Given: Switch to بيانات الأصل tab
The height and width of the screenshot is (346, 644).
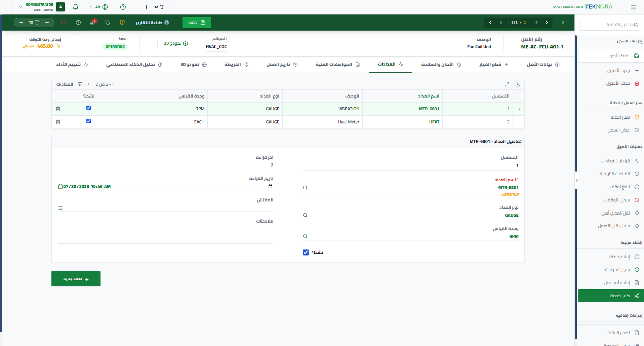Looking at the screenshot, I should point(543,65).
